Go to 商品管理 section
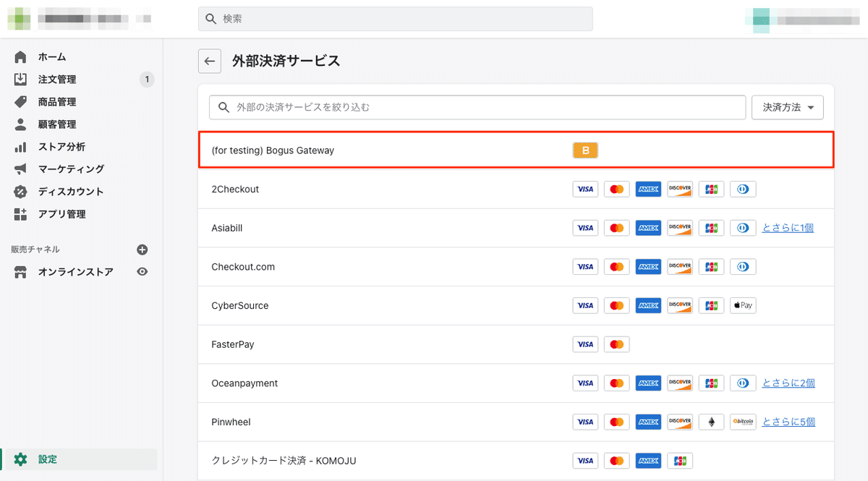The image size is (868, 481). click(57, 102)
